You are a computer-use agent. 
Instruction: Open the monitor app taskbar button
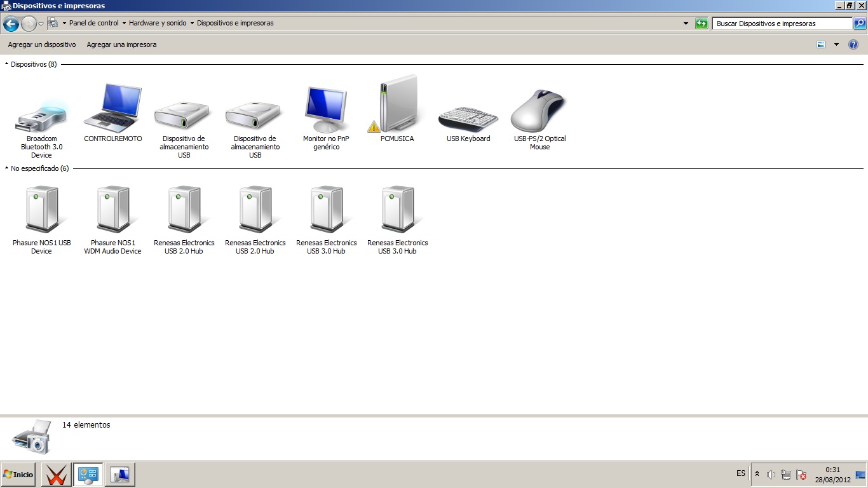(119, 475)
